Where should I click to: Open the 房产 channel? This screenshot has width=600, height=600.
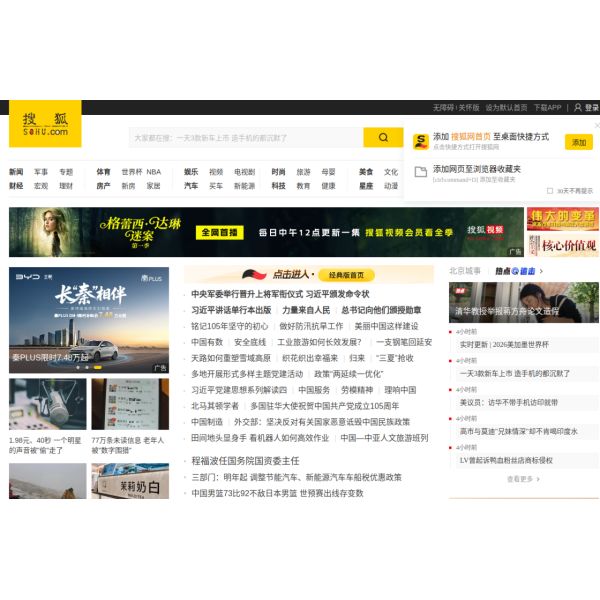tap(103, 186)
